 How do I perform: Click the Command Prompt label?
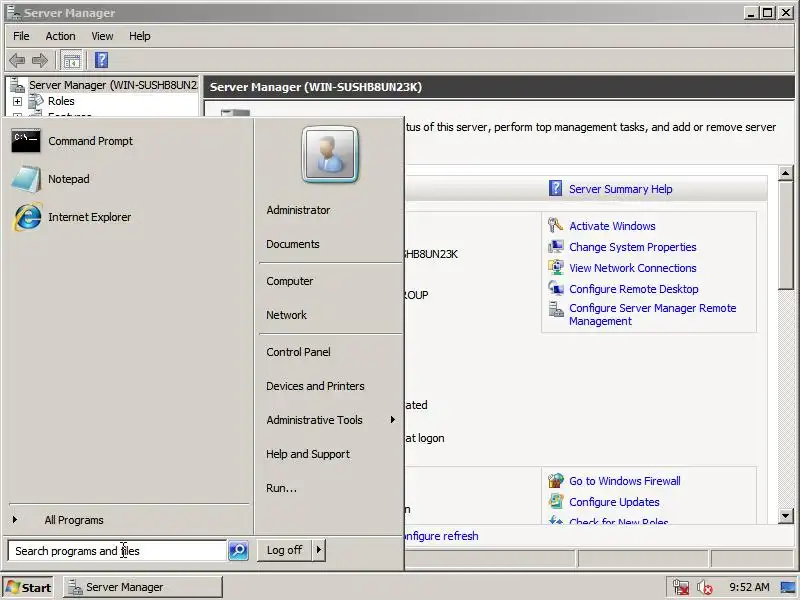pyautogui.click(x=90, y=141)
